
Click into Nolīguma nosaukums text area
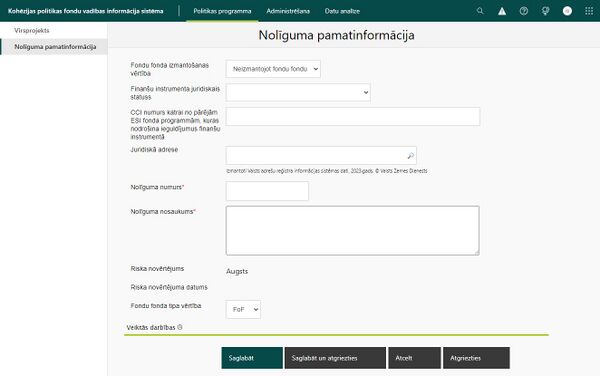tap(352, 231)
